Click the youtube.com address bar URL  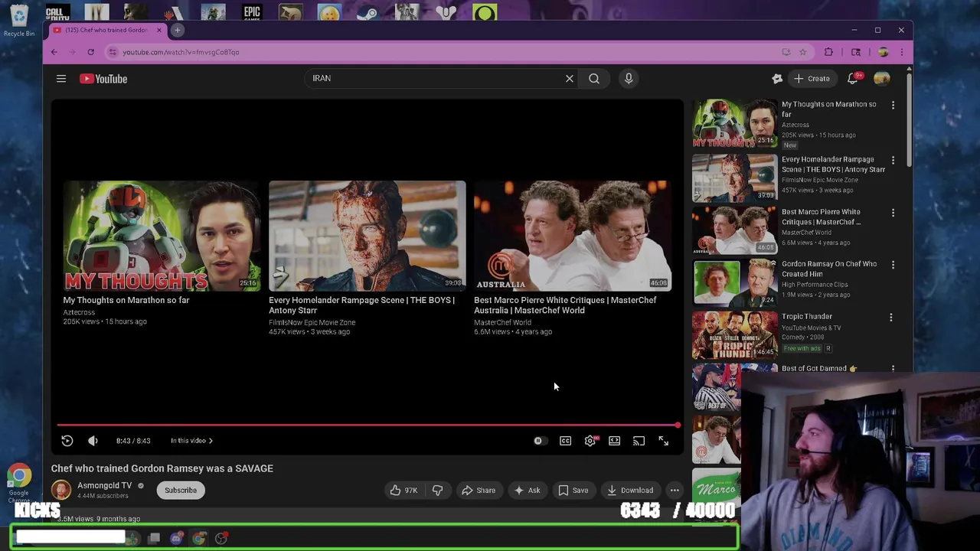pos(181,52)
